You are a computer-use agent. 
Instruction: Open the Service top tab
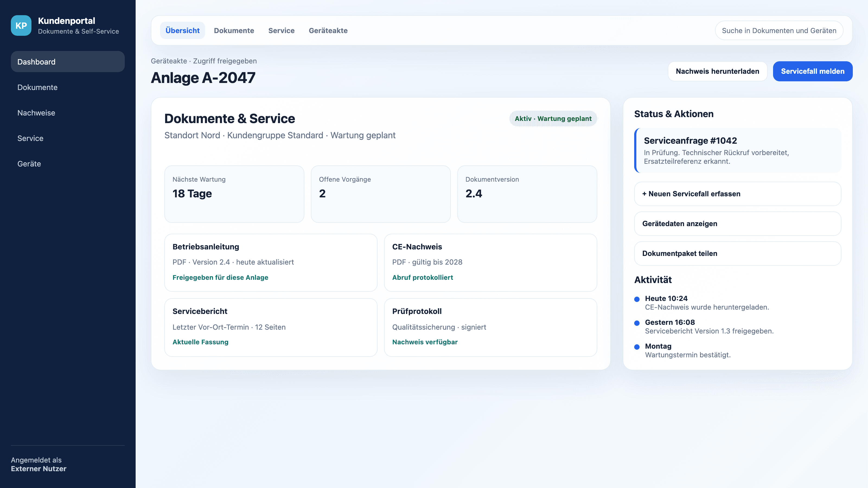point(281,30)
